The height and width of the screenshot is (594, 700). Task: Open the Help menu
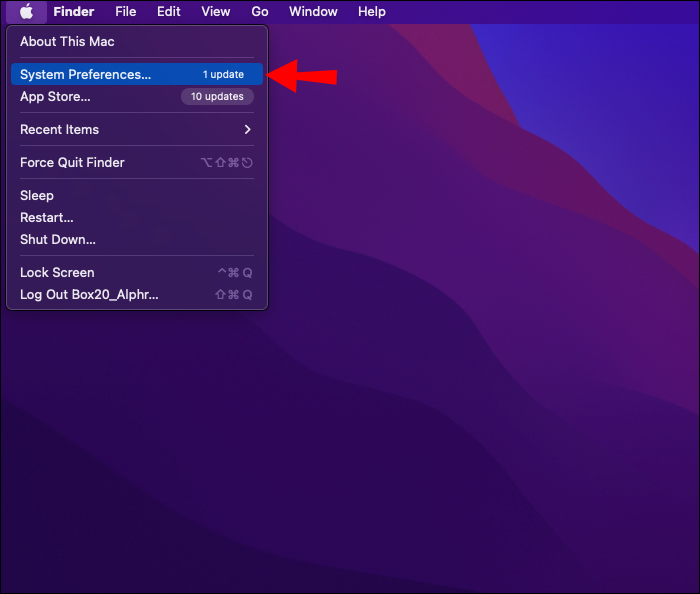pos(371,12)
